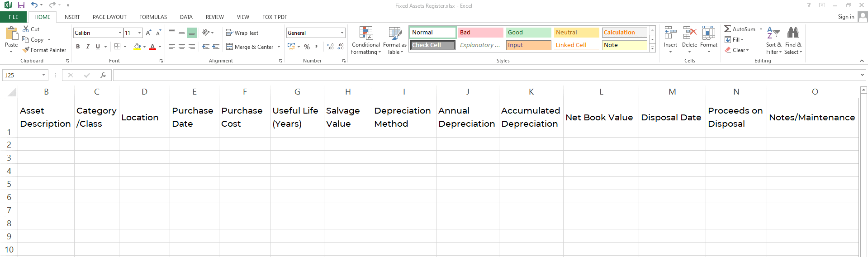Click the AutoSum sigma icon

point(727,29)
